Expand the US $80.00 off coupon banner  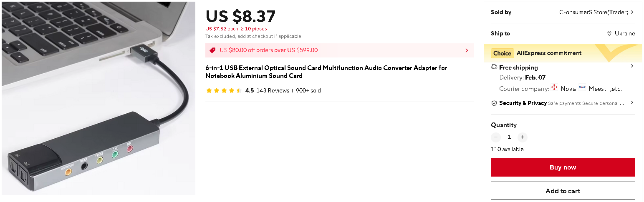467,50
